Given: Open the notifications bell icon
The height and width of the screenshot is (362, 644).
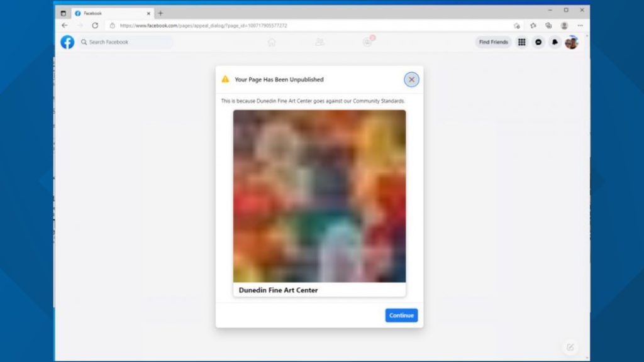Looking at the screenshot, I should point(555,42).
